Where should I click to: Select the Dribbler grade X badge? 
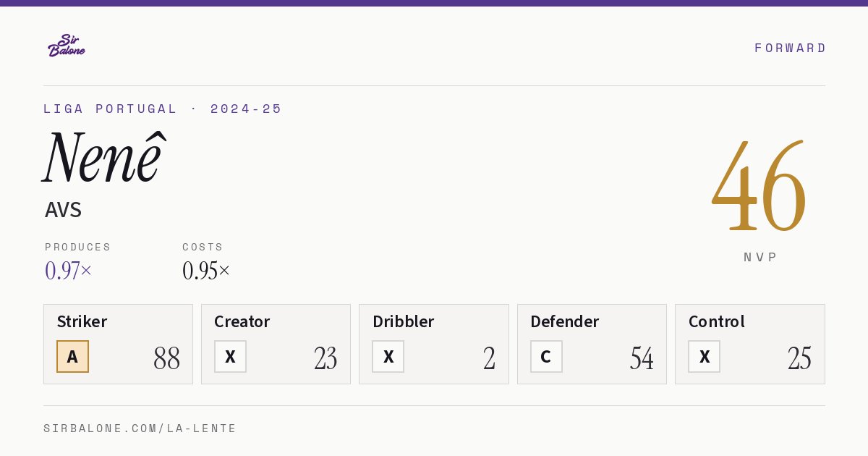click(x=388, y=356)
